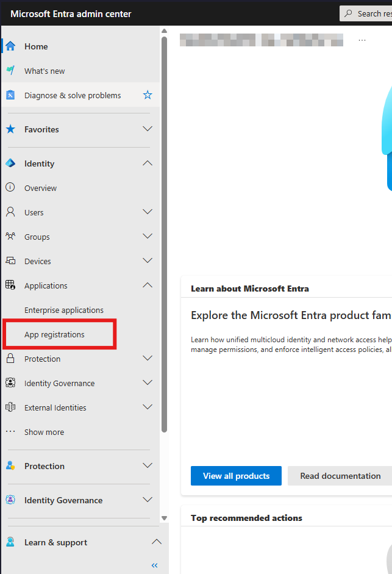Click the Identity diamond icon

[10, 163]
